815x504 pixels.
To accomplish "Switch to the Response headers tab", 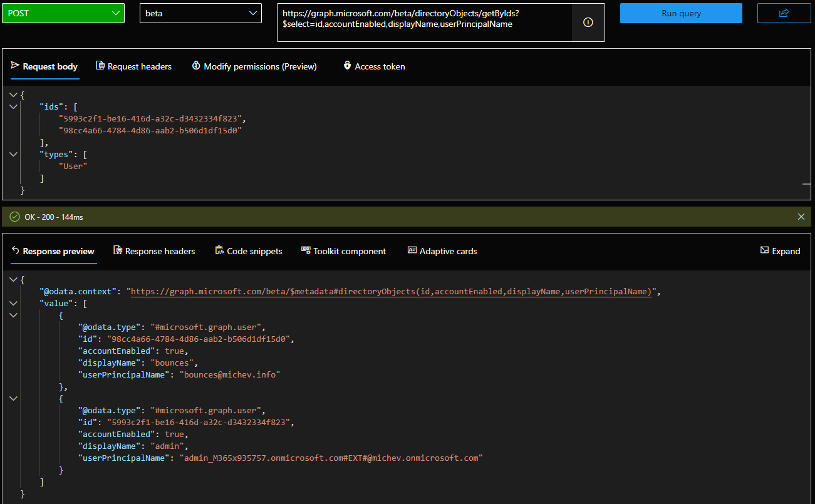I will (154, 251).
